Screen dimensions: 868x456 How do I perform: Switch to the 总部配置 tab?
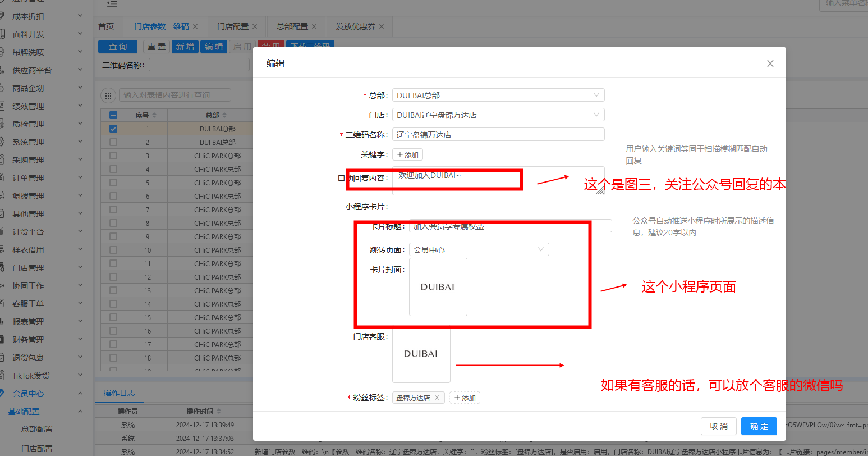292,26
